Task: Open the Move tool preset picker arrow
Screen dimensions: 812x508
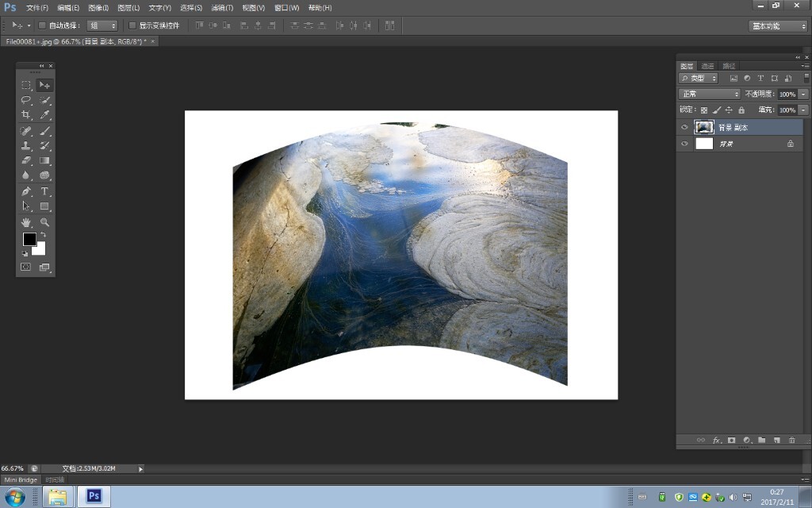Action: click(x=29, y=25)
